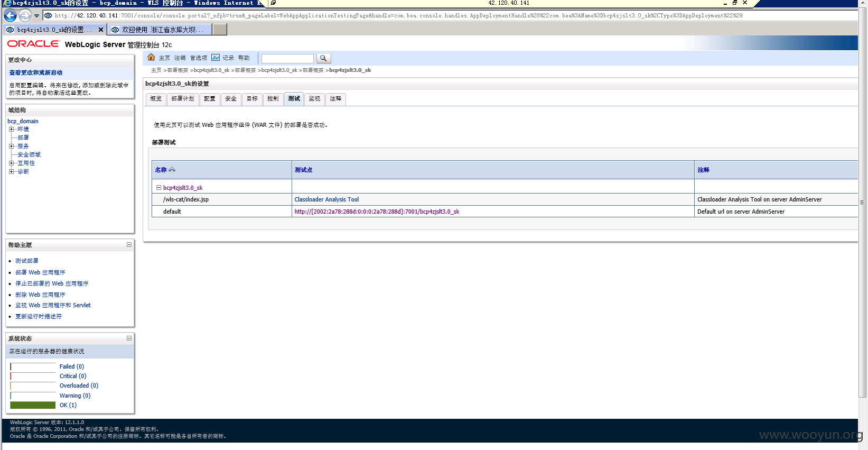Switch to the 欢迎使用 浙江省水库大坝 browser tab
Viewport: 868px width, 450px height.
point(159,30)
